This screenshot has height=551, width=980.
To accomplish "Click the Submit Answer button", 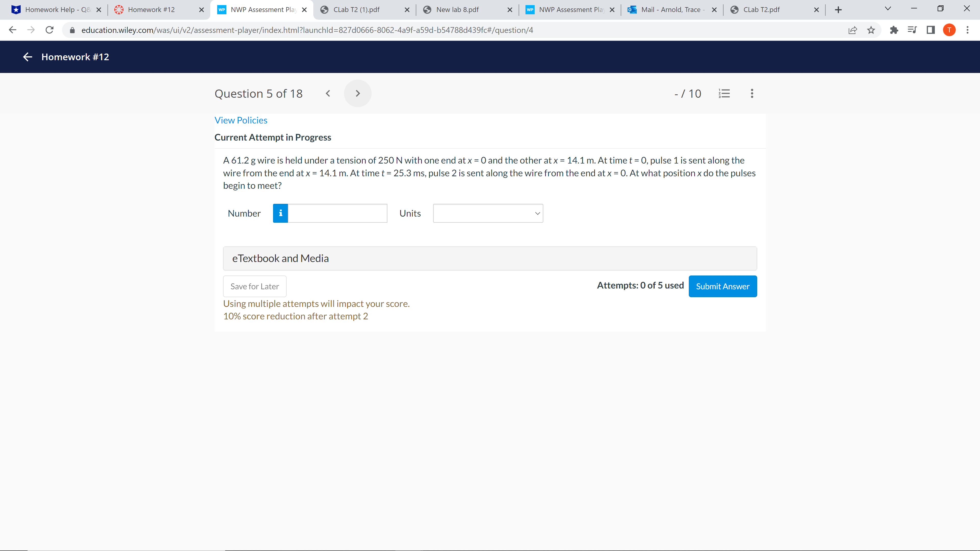I will tap(722, 286).
